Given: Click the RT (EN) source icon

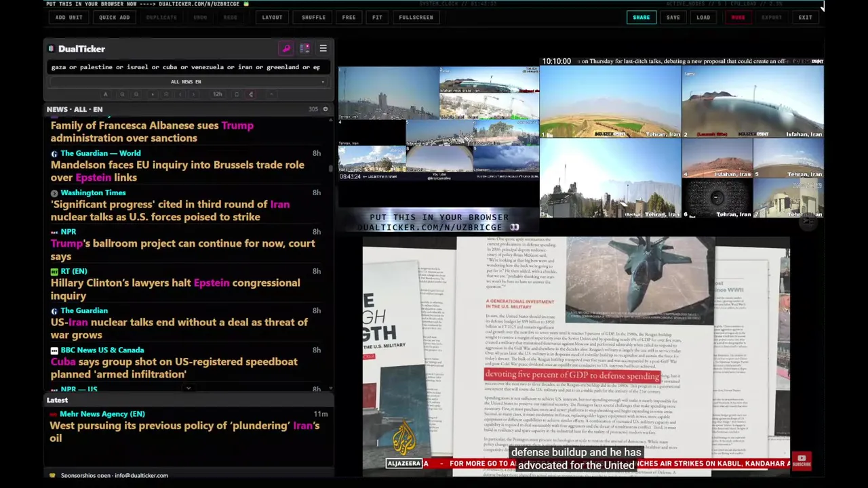Looking at the screenshot, I should click(54, 272).
